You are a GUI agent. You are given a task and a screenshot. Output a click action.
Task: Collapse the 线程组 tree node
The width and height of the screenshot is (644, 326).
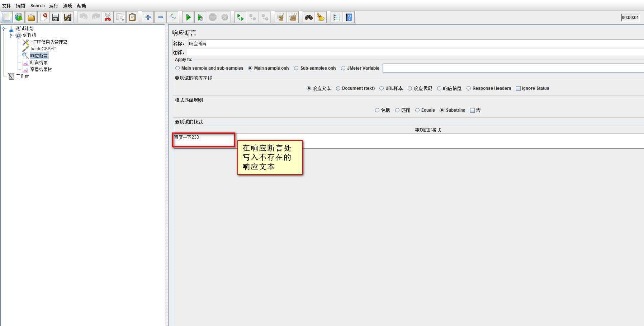pos(11,36)
